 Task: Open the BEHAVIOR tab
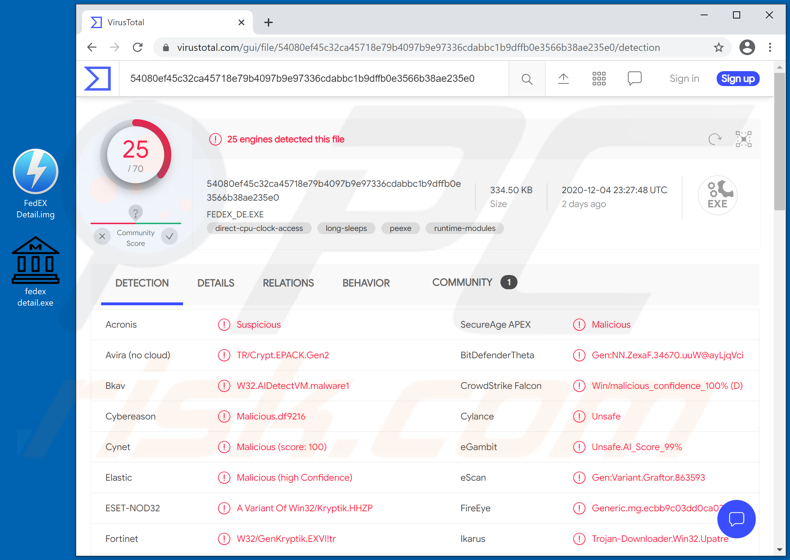[x=366, y=283]
